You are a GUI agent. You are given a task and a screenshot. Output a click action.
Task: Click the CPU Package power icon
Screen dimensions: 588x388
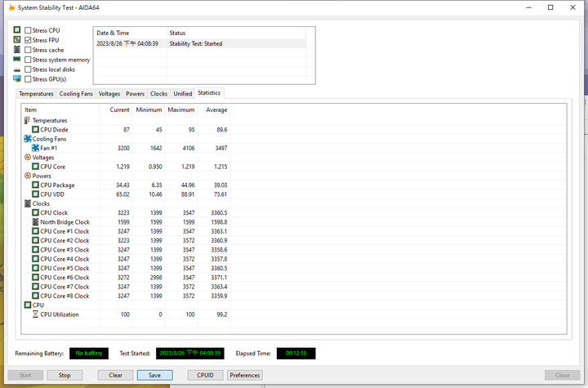tap(35, 185)
